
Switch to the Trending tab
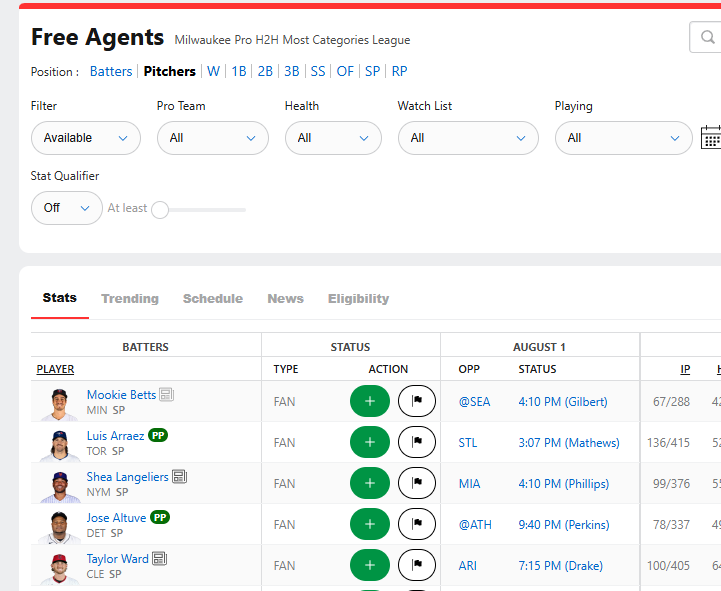tap(130, 298)
